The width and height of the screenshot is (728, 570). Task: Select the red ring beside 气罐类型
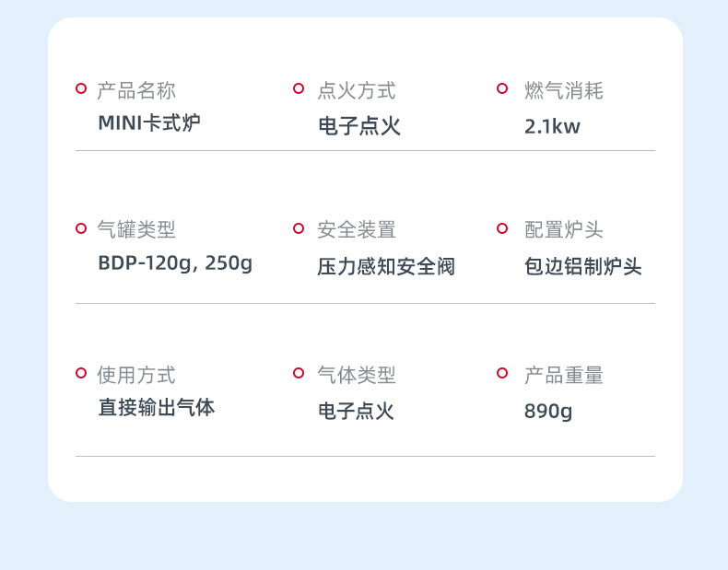pos(81,228)
